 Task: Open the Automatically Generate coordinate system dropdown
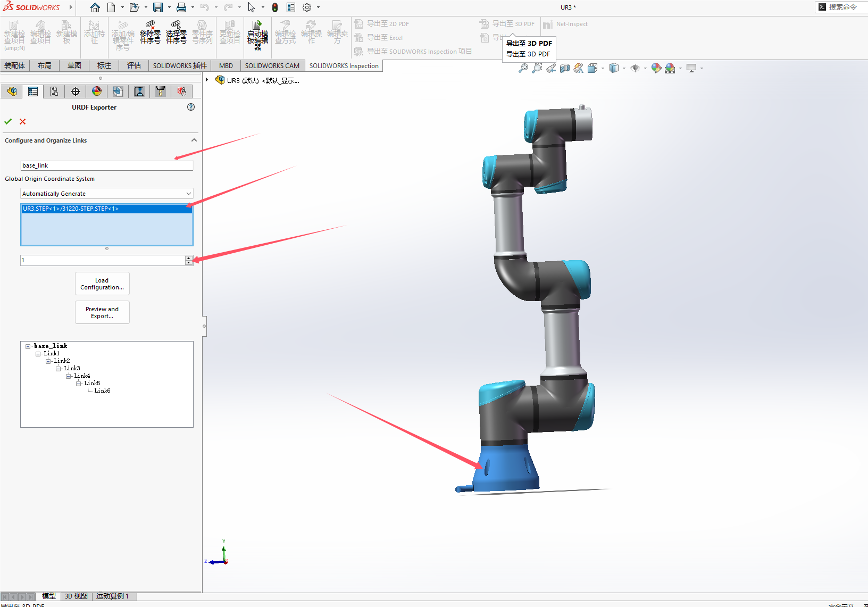(x=188, y=193)
